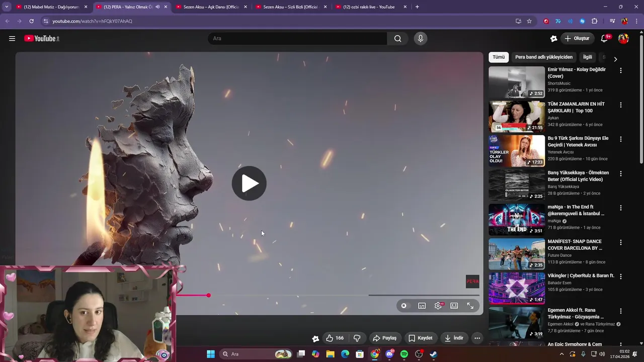Click the badge icon left of like button
Image resolution: width=644 pixels, height=362 pixels.
point(315,338)
